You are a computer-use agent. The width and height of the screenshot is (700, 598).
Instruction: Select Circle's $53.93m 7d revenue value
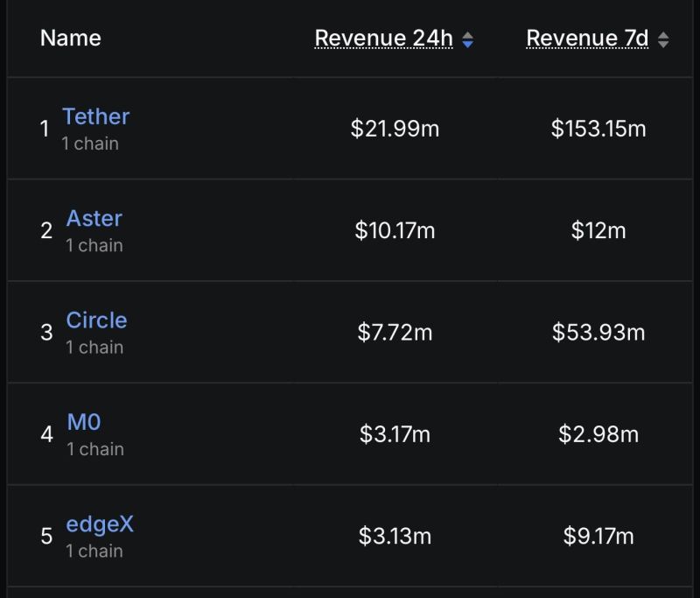point(598,333)
